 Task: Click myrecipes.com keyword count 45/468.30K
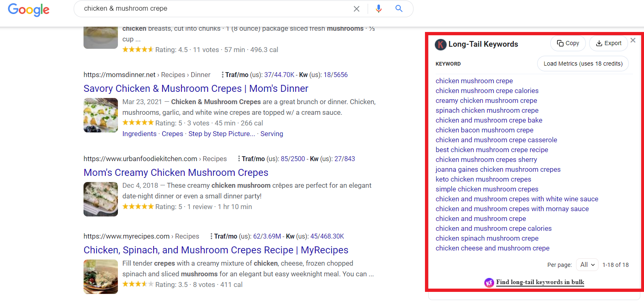coord(327,236)
